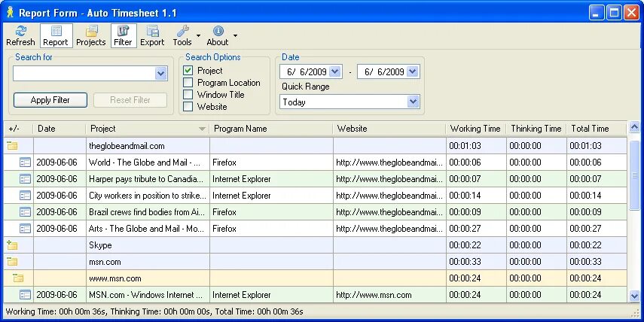Expand the Skype folder icon

click(12, 245)
